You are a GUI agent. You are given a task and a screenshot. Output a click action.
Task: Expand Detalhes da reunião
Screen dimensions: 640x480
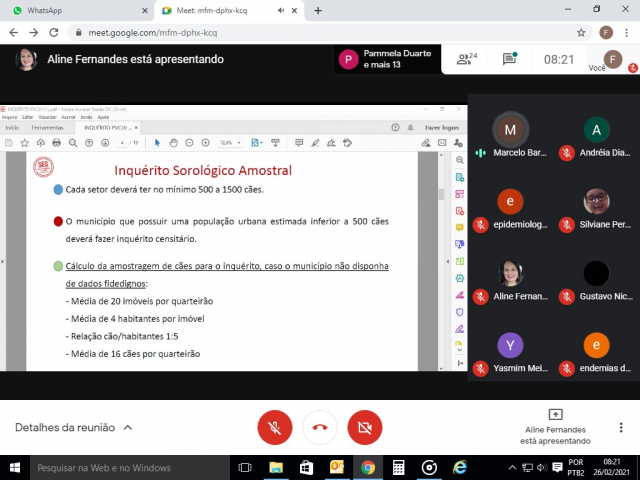[x=73, y=427]
